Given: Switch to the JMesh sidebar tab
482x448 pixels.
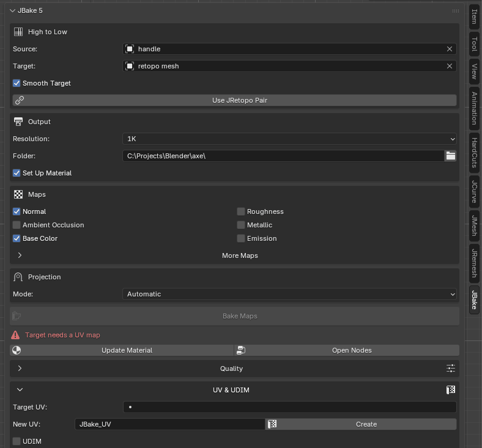Looking at the screenshot, I should pos(474,226).
